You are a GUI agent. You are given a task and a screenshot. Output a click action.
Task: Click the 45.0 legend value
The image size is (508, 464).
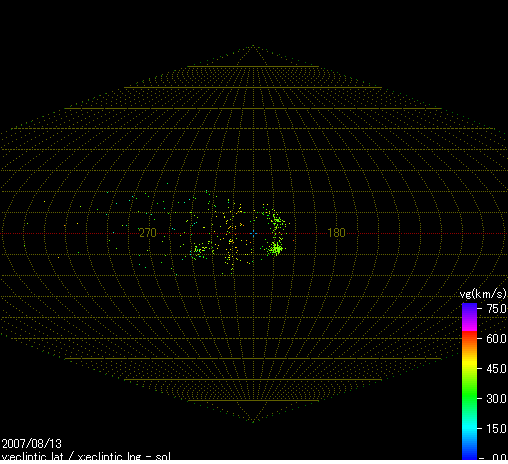coord(497,369)
